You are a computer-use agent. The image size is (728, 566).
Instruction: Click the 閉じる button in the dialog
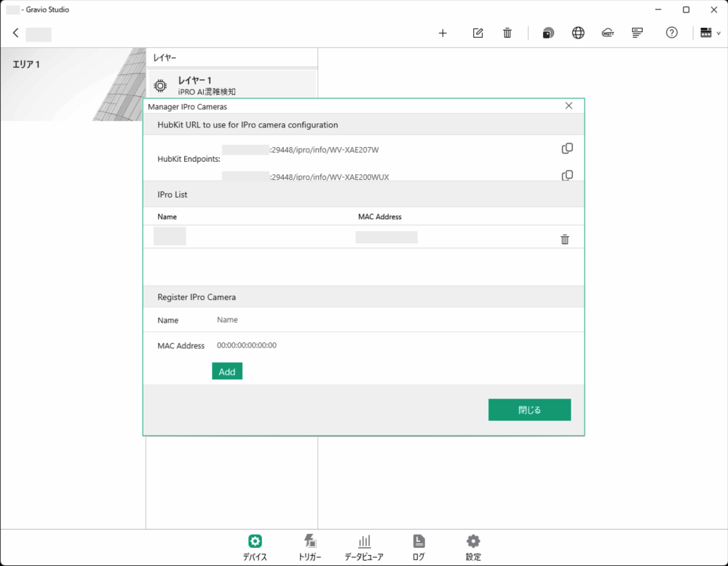pos(529,409)
